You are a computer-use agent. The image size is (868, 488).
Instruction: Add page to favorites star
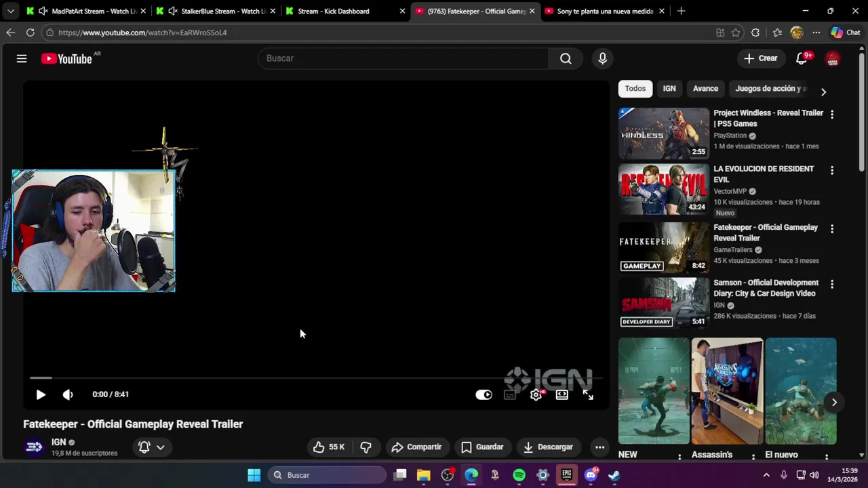736,33
